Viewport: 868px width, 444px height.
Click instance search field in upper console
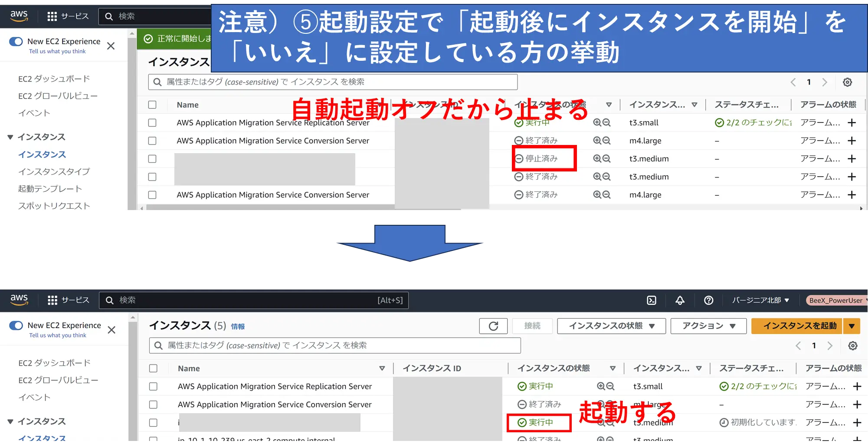coord(333,82)
